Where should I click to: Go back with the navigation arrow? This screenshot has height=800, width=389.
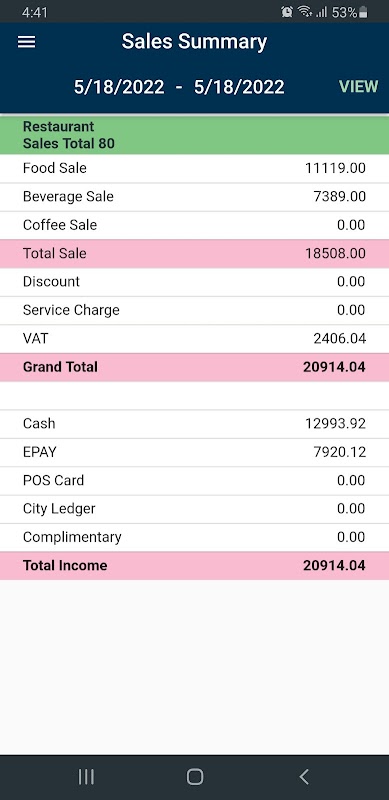(x=304, y=777)
